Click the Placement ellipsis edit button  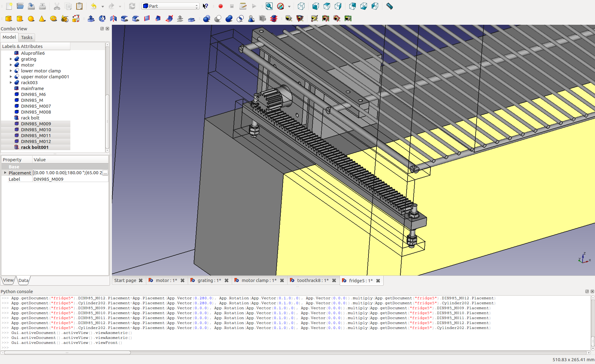(105, 173)
